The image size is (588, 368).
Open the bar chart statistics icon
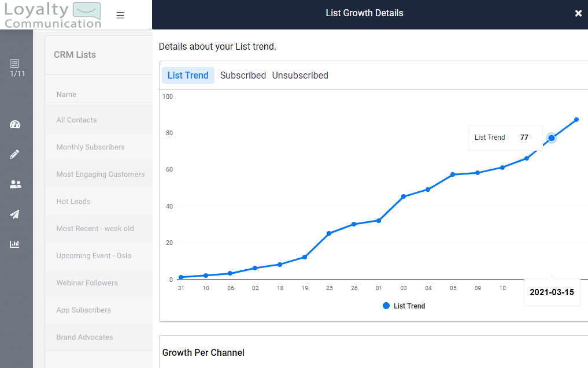(14, 244)
